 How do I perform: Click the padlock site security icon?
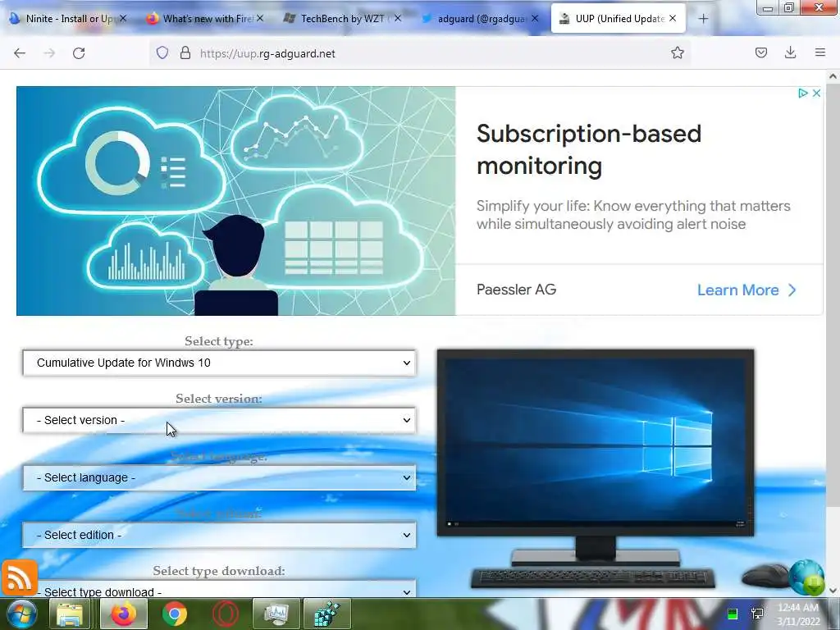185,53
